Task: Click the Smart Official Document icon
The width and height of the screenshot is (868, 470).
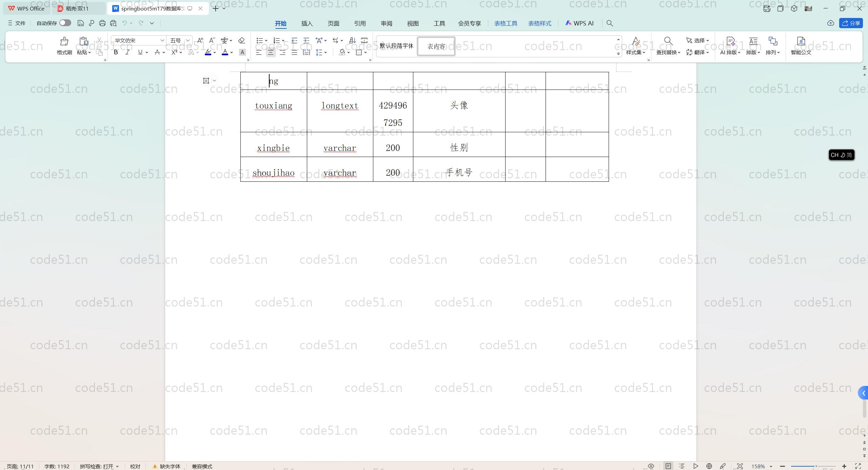Action: click(801, 42)
